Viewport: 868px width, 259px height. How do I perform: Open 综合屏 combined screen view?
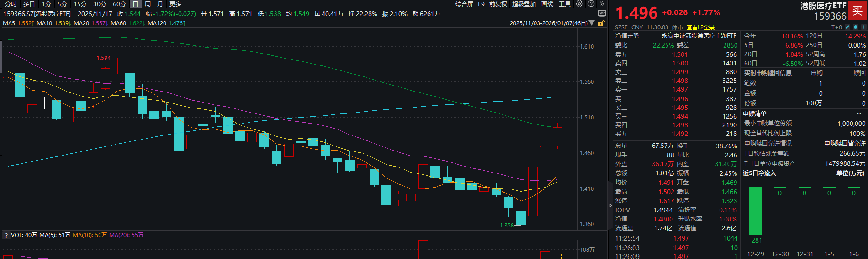point(464,4)
